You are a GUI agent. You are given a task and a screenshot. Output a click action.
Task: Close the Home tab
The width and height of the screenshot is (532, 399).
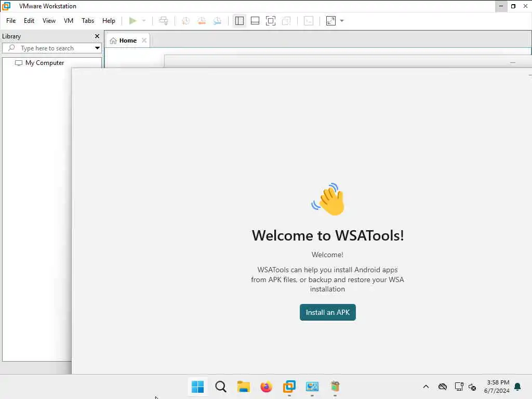tap(144, 41)
